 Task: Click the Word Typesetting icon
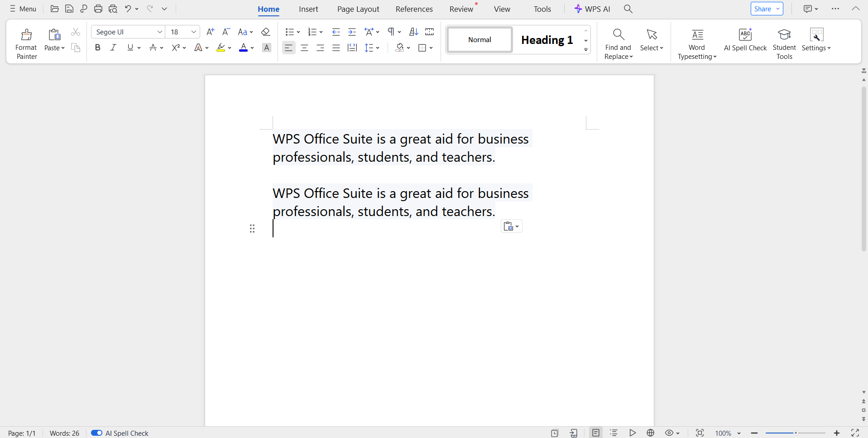[x=697, y=35]
